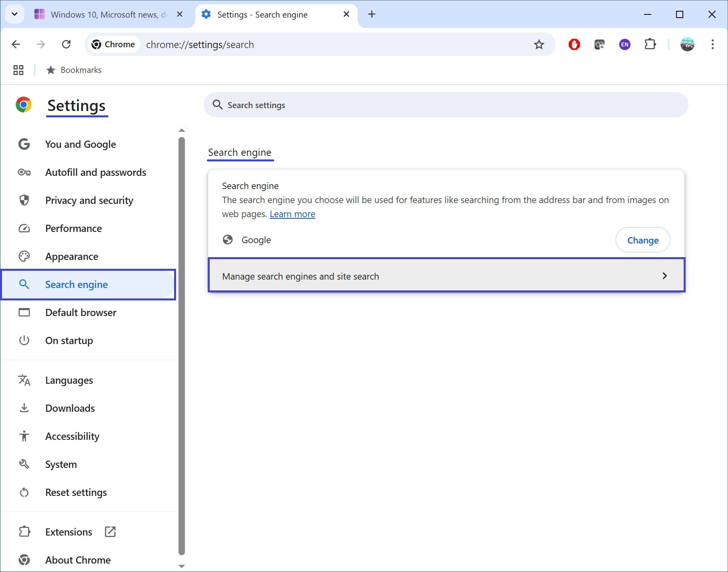
Task: Switch to the Windows 10, Microsoft news tab
Action: 108,14
